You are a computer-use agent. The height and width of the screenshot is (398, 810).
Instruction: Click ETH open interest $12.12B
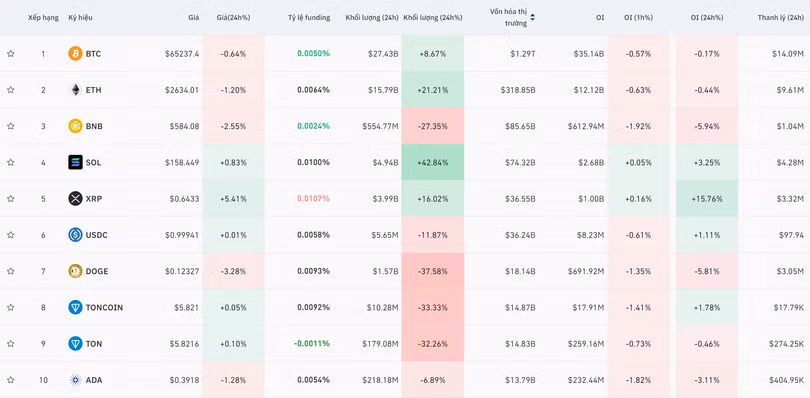[589, 90]
